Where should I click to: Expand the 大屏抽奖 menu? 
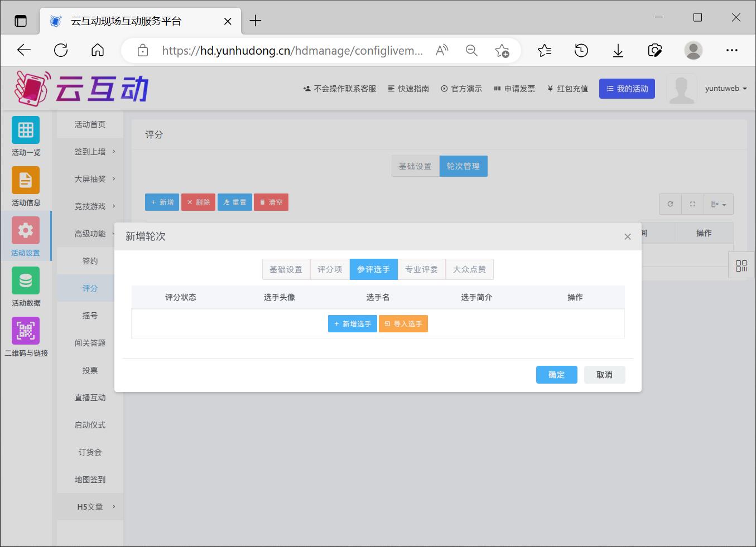coord(90,179)
